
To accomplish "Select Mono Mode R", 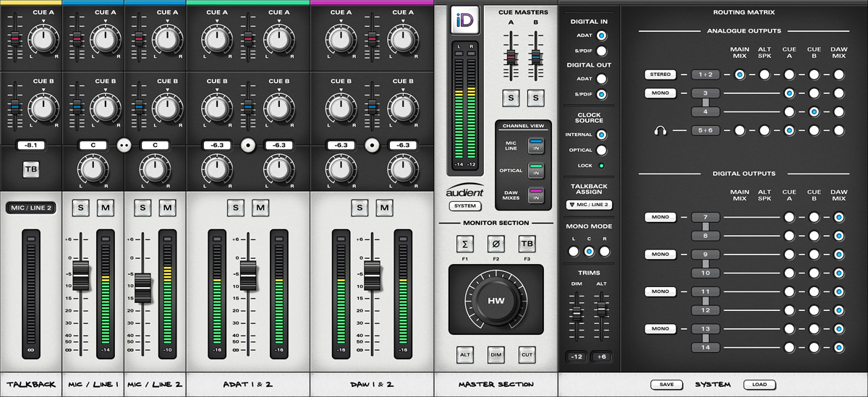I will [604, 252].
